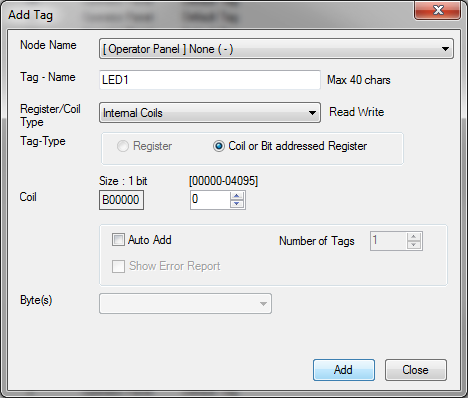Screen dimensions: 468x398
Task: Open the Byte(s) dropdown
Action: coord(185,304)
